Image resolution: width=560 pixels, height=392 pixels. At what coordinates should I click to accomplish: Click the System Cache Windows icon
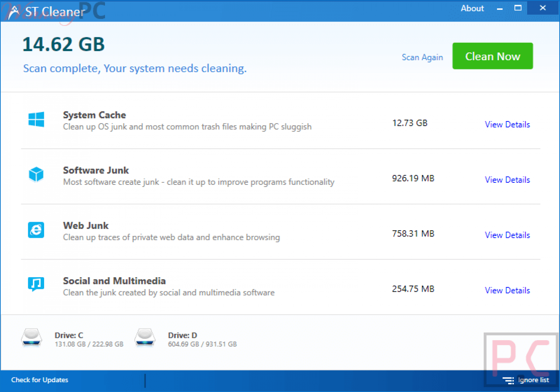(x=36, y=119)
